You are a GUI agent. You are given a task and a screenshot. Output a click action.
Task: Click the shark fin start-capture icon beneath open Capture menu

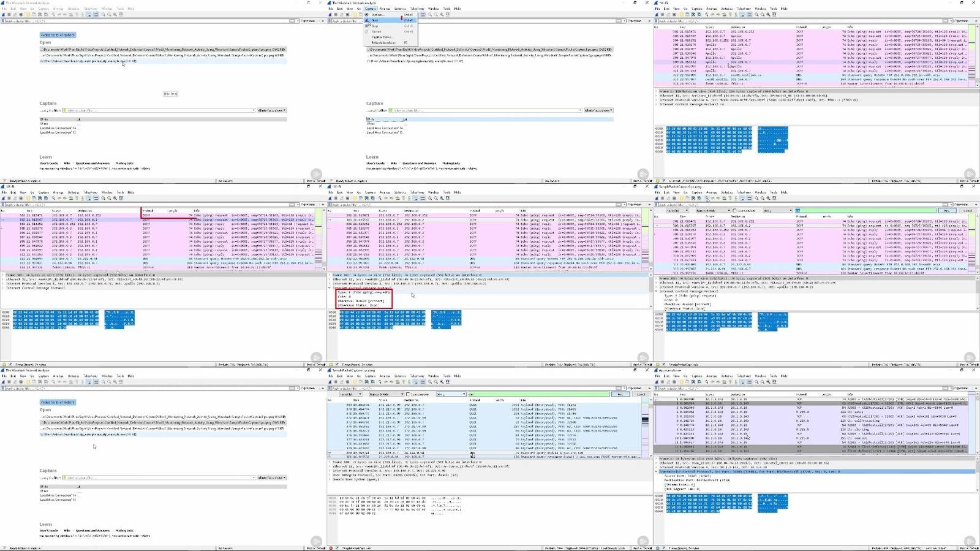click(331, 15)
